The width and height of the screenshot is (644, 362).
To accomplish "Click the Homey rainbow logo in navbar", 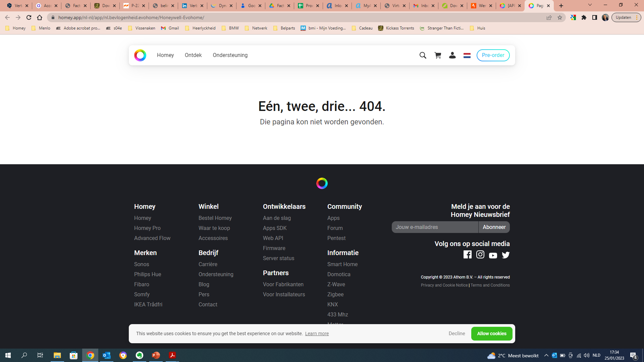I will click(140, 55).
